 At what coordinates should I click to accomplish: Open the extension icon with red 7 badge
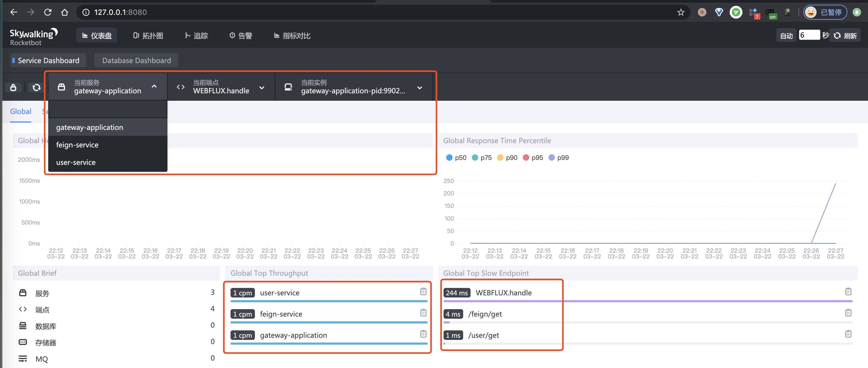[754, 14]
